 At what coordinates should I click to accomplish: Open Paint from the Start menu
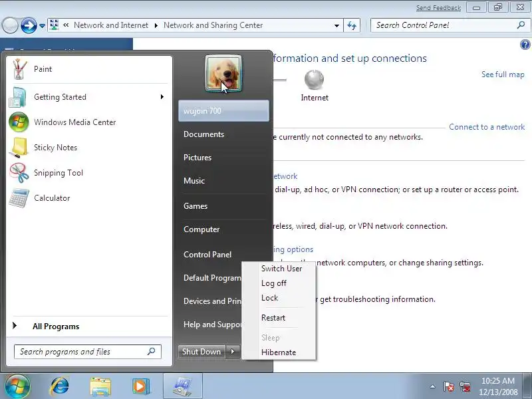(88, 69)
